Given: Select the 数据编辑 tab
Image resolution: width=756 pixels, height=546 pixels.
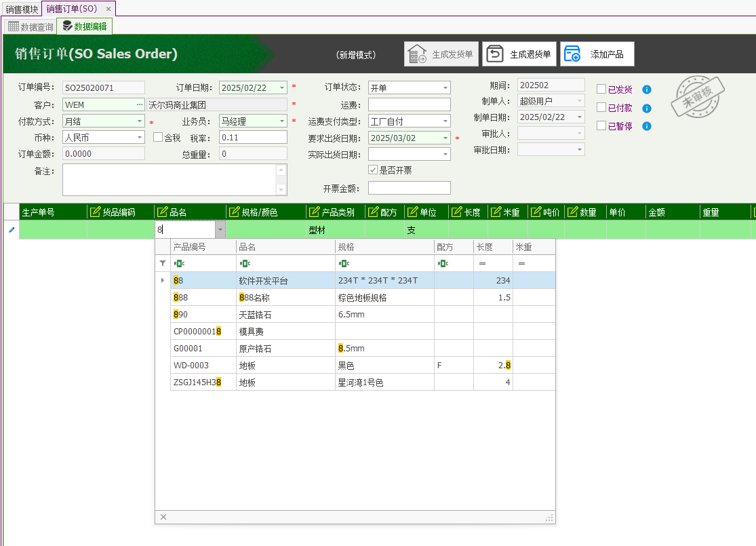Looking at the screenshot, I should (x=85, y=26).
